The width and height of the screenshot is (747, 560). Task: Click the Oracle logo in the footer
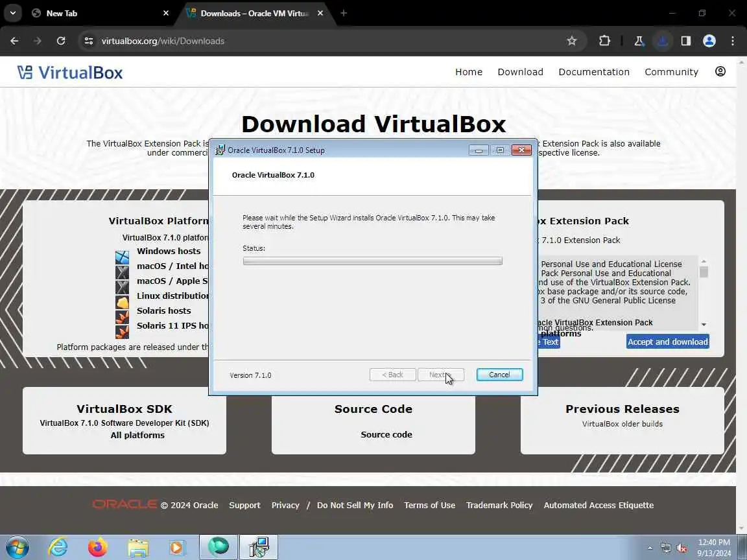[124, 504]
